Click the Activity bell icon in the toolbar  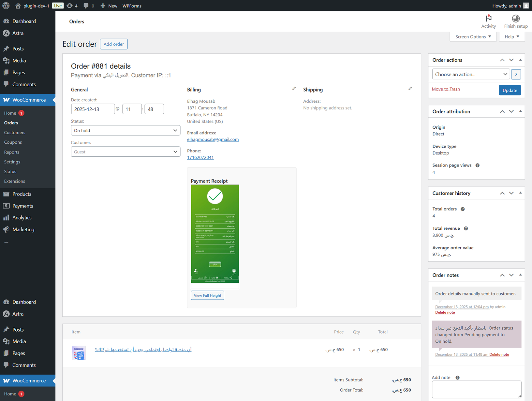click(x=488, y=19)
